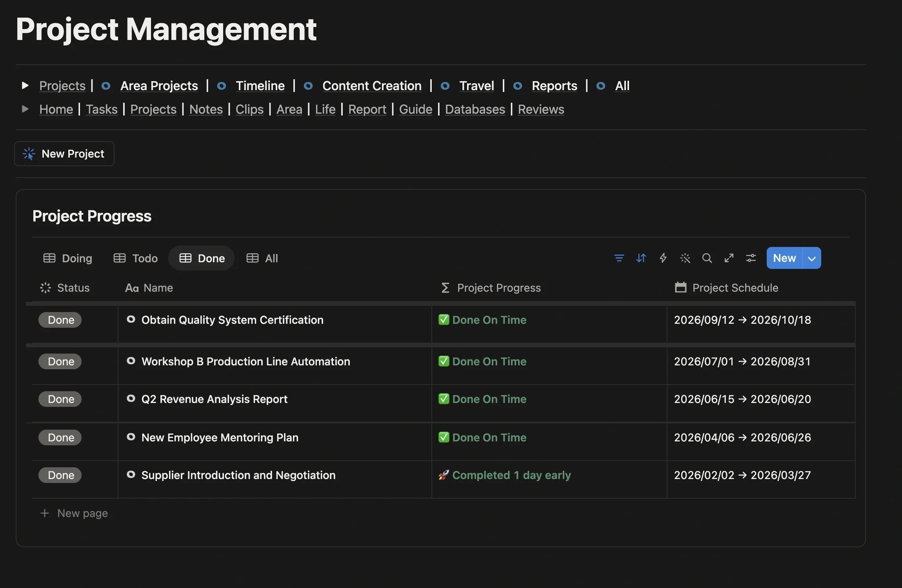Click the New Project button
Viewport: 902px width, 588px height.
[x=64, y=154]
